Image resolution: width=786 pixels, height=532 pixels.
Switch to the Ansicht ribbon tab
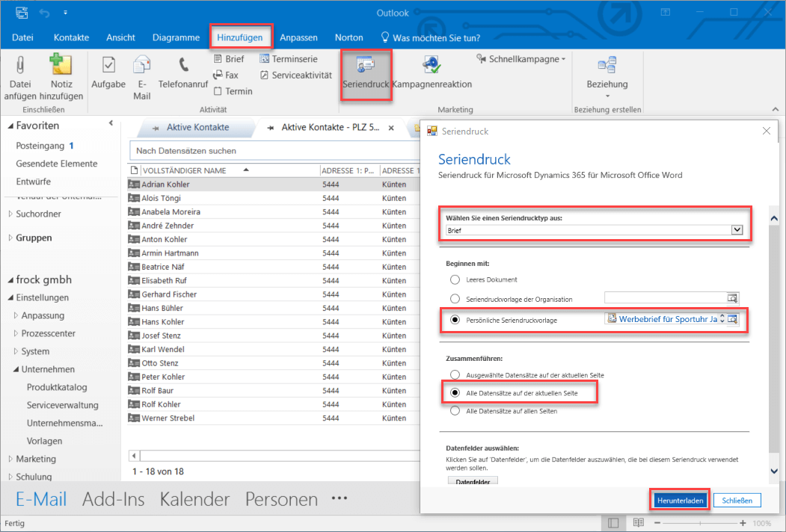121,37
